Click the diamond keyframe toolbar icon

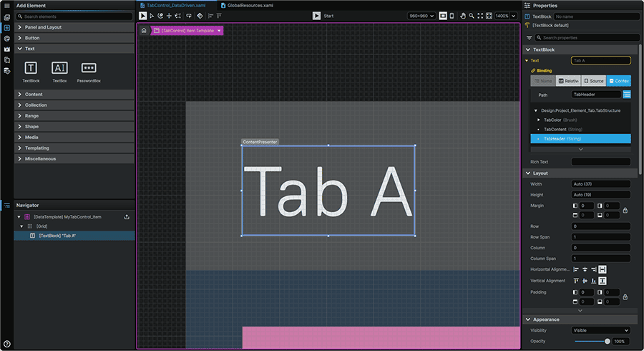200,16
